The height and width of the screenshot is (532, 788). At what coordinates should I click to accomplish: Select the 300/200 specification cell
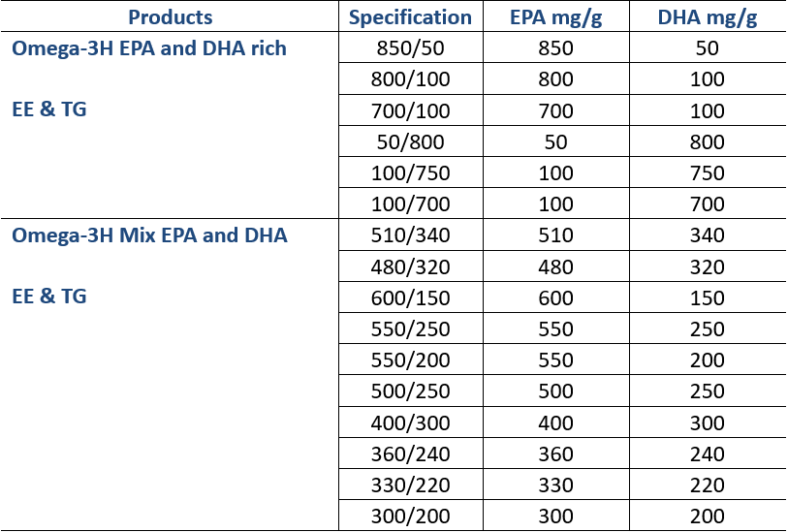pos(410,516)
